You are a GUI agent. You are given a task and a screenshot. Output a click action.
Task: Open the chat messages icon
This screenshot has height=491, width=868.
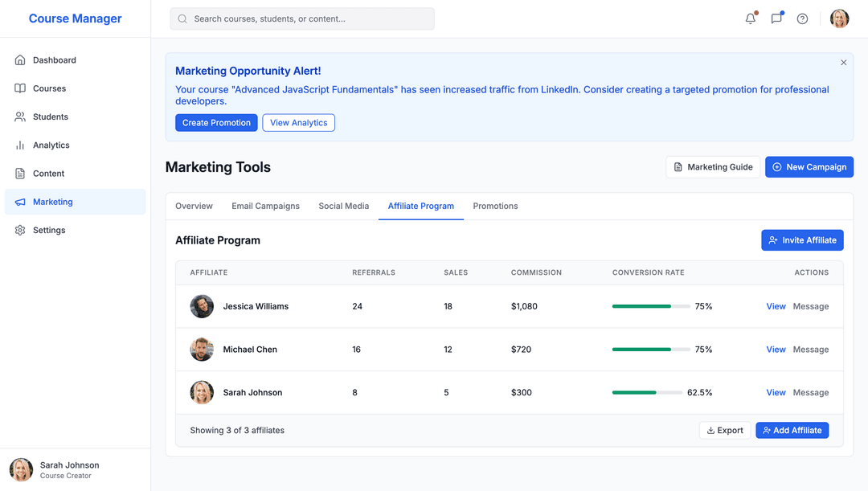(x=776, y=18)
